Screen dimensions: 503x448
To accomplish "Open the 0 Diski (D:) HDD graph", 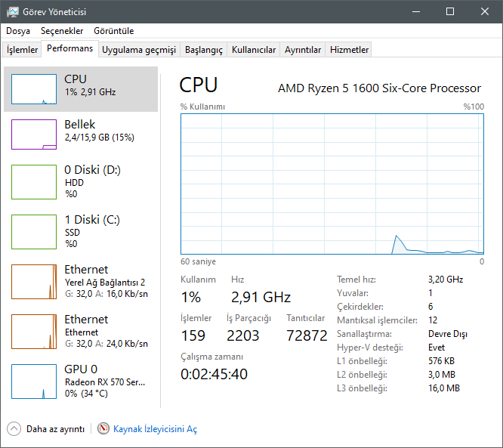I will (x=34, y=182).
